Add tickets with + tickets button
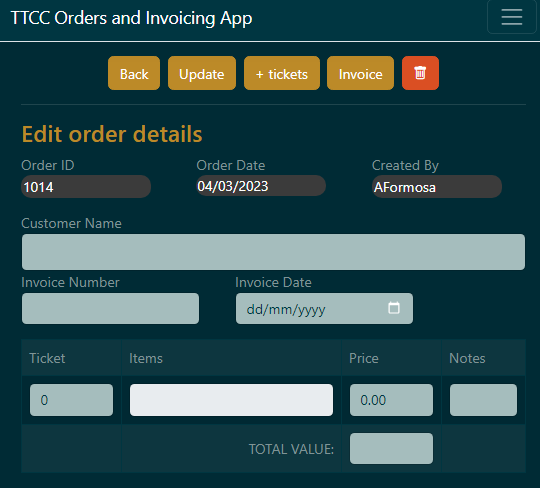 pos(282,73)
